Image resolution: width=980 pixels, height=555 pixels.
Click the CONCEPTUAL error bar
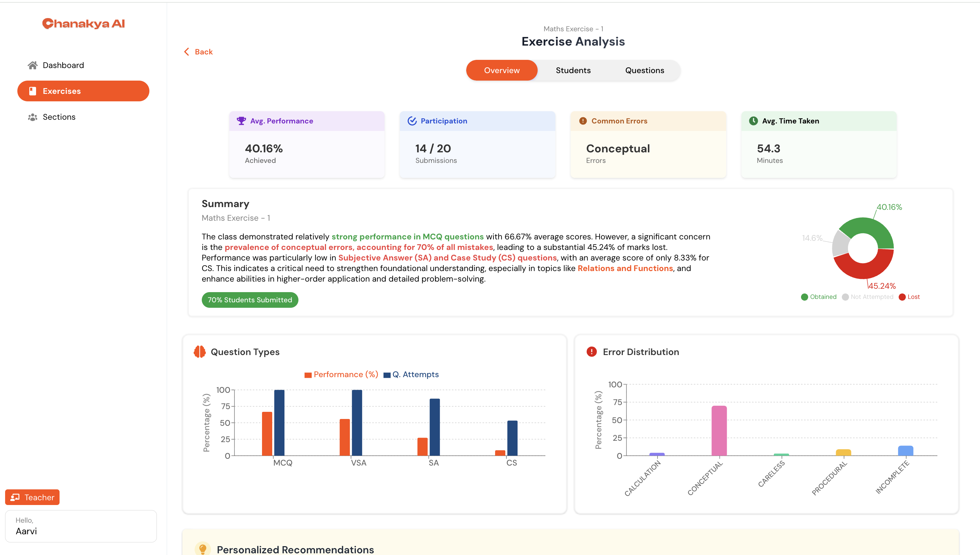(719, 431)
